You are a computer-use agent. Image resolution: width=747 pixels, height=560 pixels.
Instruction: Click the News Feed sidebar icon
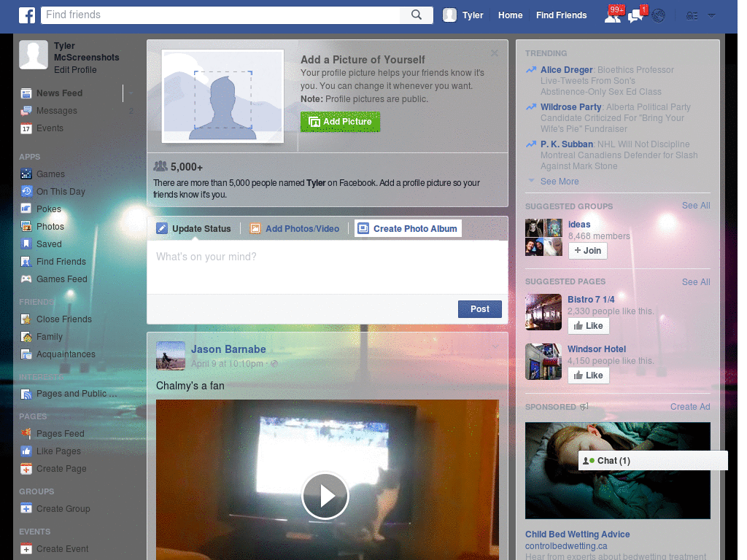(x=26, y=93)
